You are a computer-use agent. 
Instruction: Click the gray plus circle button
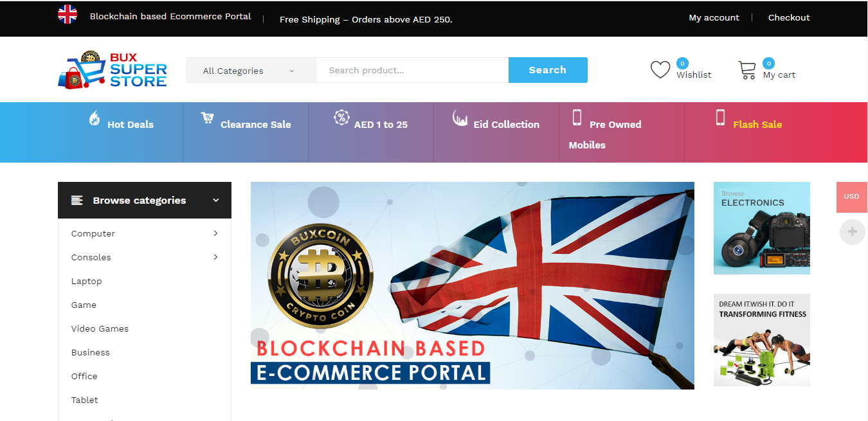(x=853, y=232)
